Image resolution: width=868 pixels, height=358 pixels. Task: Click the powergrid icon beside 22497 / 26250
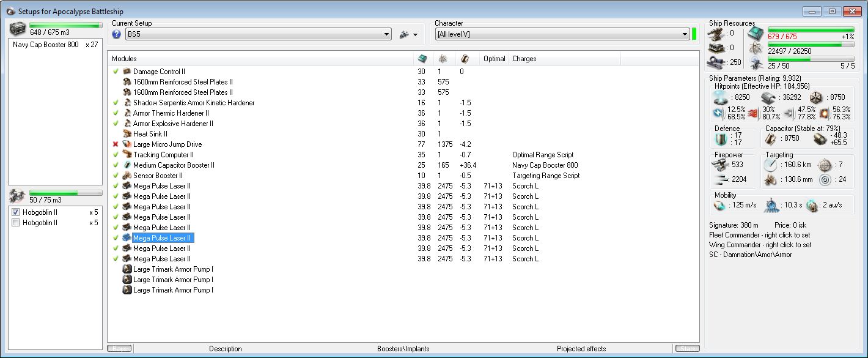click(756, 49)
